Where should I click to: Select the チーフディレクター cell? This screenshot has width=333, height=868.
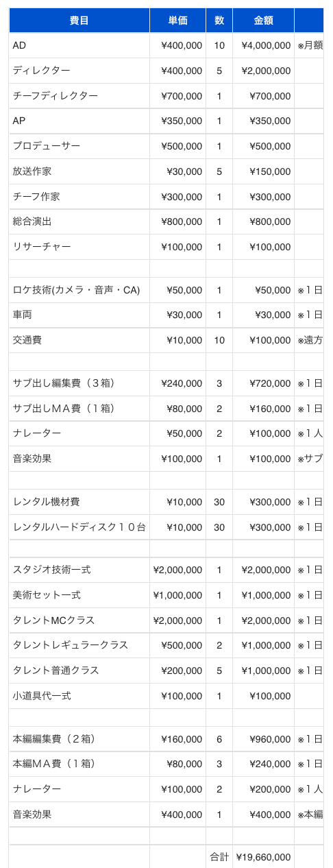click(x=79, y=96)
